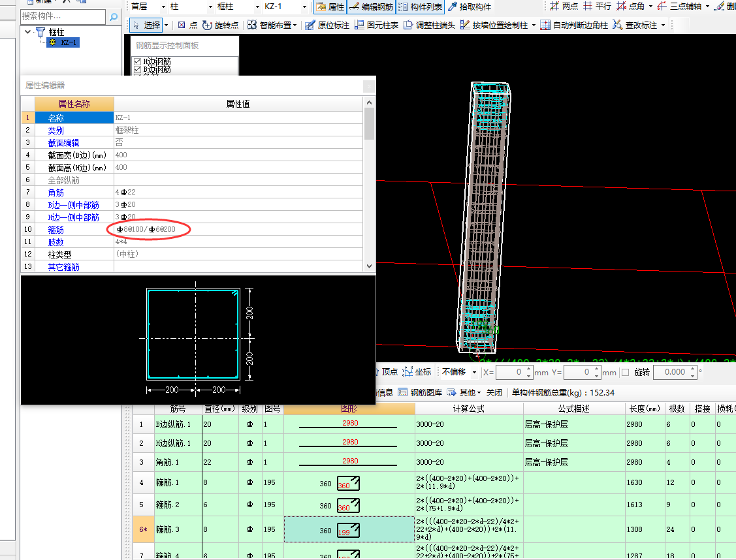Click the 搜索构件 search input field
This screenshot has height=560, width=736.
pos(63,16)
